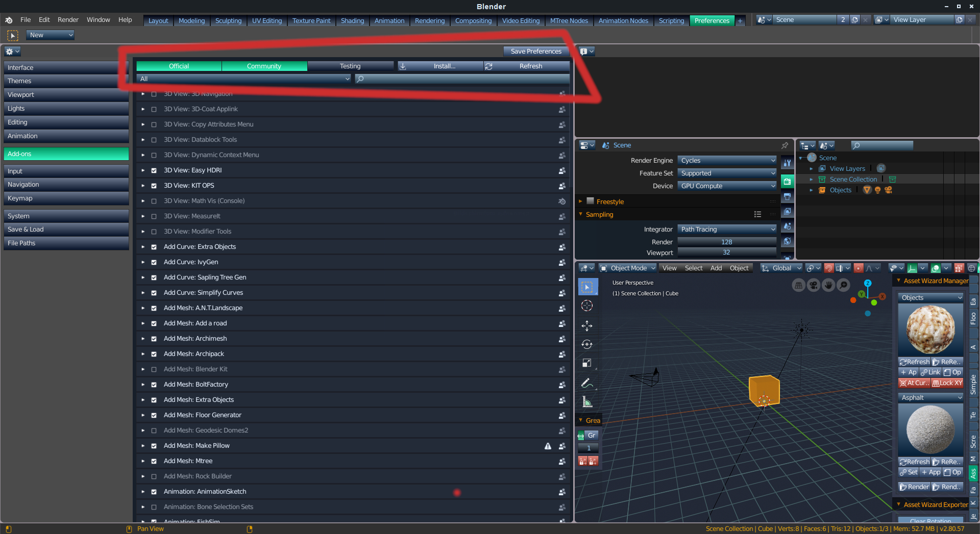This screenshot has width=980, height=534.
Task: Open the File Paths preferences section
Action: [66, 243]
